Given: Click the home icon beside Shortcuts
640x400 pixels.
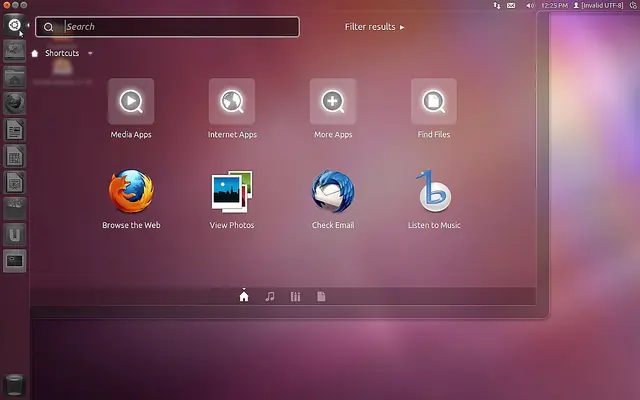Looking at the screenshot, I should (x=35, y=53).
